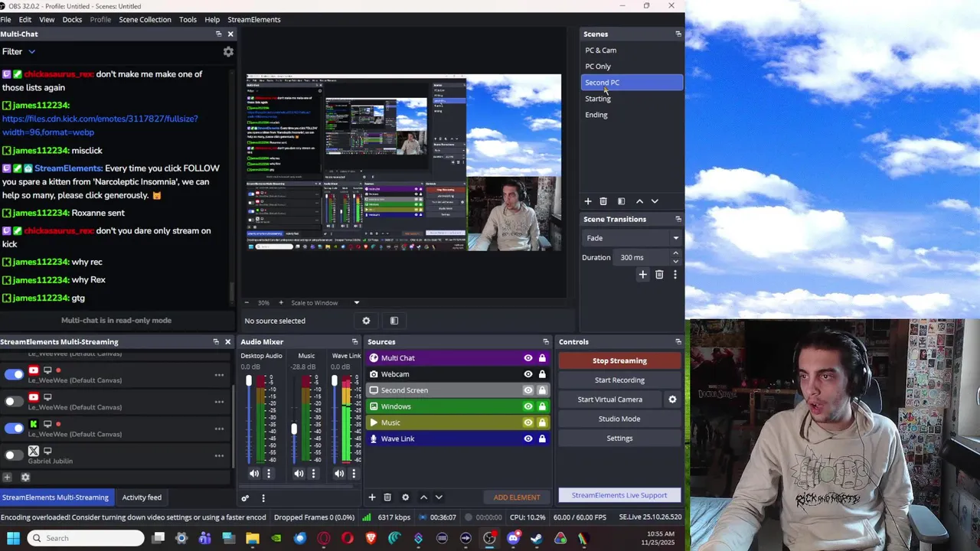980x551 pixels.
Task: Undock the Audio Mixer panel
Action: coord(354,342)
